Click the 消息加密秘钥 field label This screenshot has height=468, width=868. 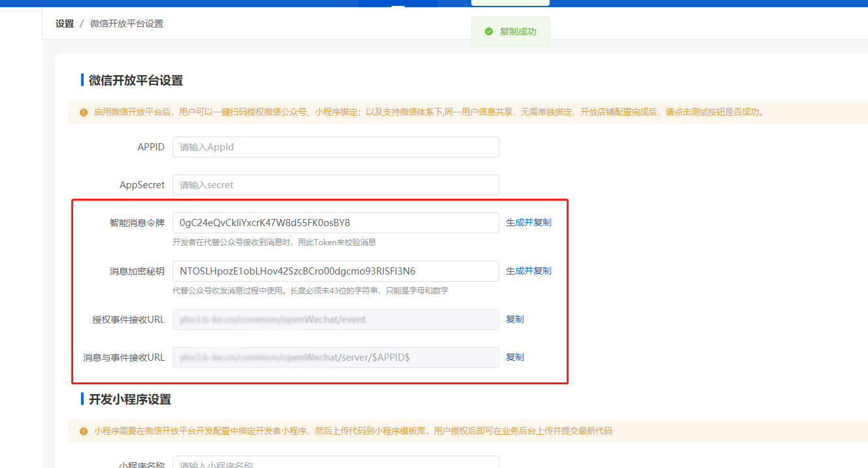(137, 271)
